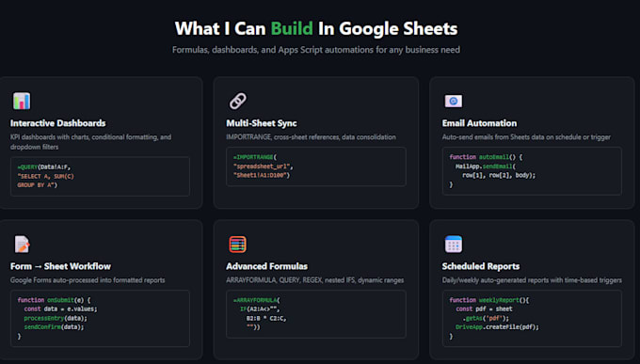
Task: Select the Email Automation heading
Action: (479, 123)
